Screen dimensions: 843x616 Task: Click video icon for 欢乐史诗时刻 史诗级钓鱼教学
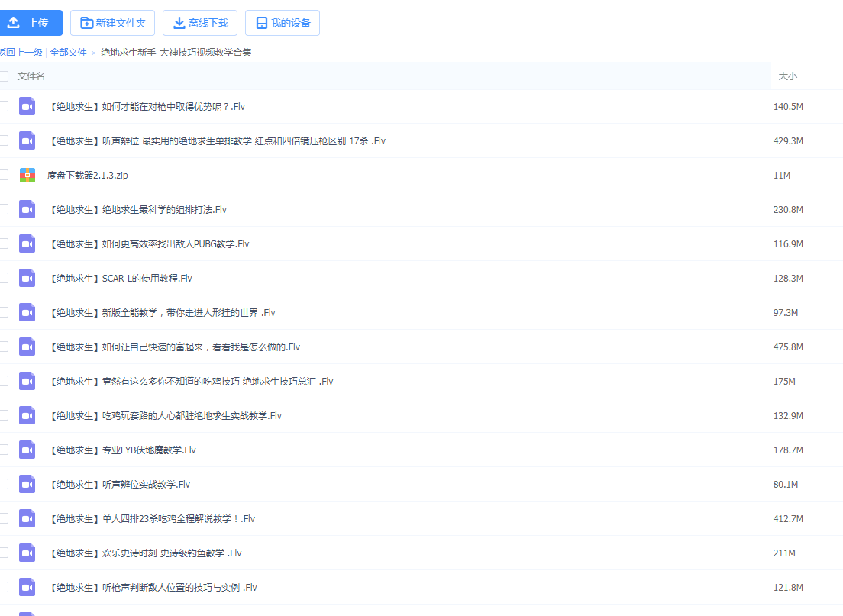(x=27, y=553)
